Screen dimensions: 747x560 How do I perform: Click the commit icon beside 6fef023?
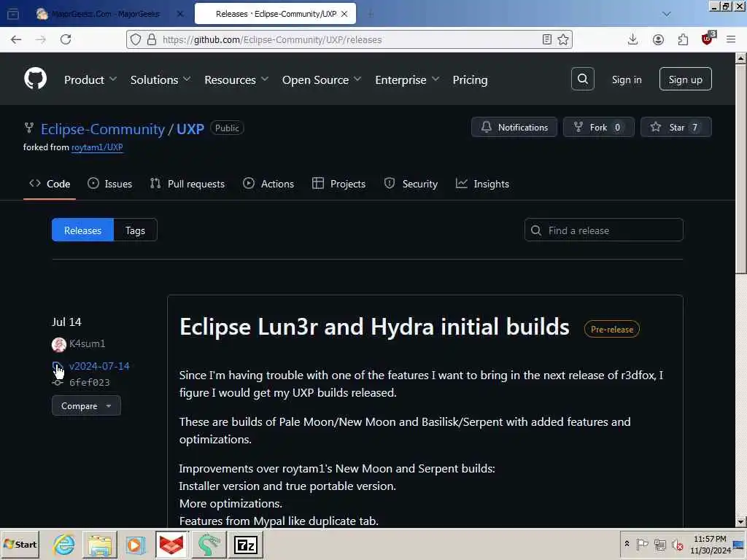[x=58, y=382]
